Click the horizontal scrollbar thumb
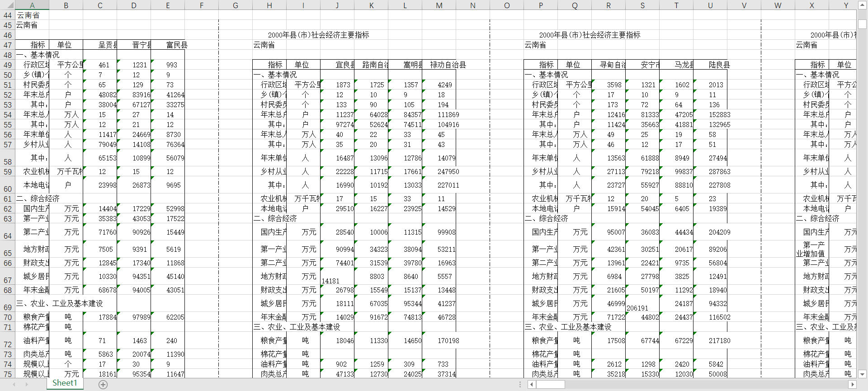The height and width of the screenshot is (391, 868). point(550,385)
